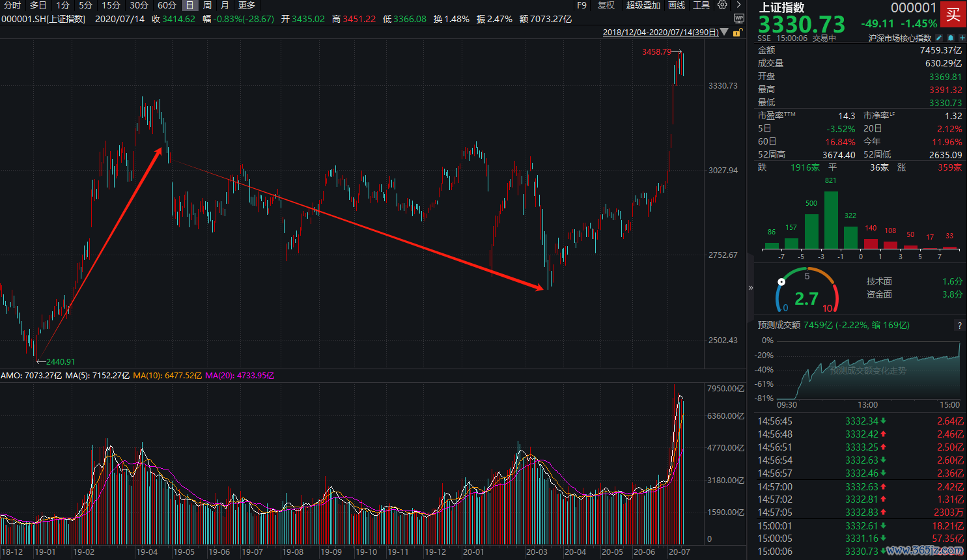Viewport: 967px width, 560px height.
Task: Click 成交量 630.29亿 row
Action: (860, 63)
